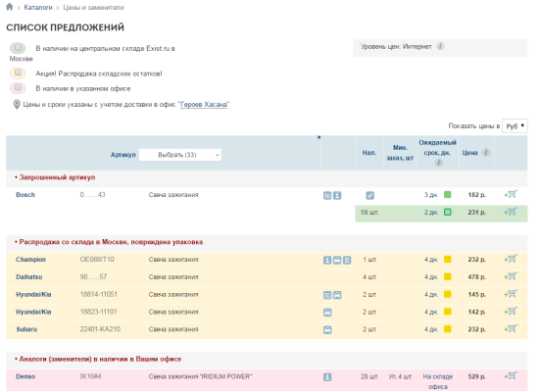Screen dimensions: 541x392
Task: Add Bosch 182 р. offer to cart
Action: pos(511,194)
